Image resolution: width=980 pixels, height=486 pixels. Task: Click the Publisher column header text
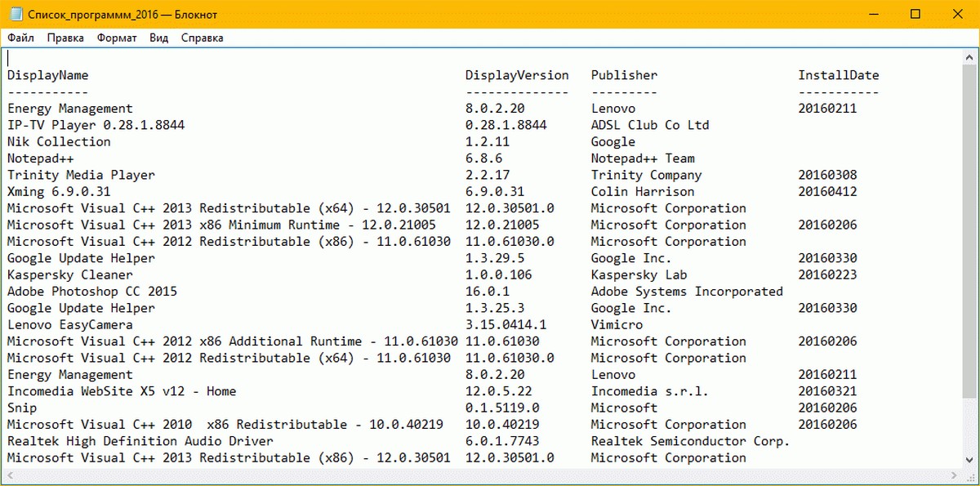624,75
